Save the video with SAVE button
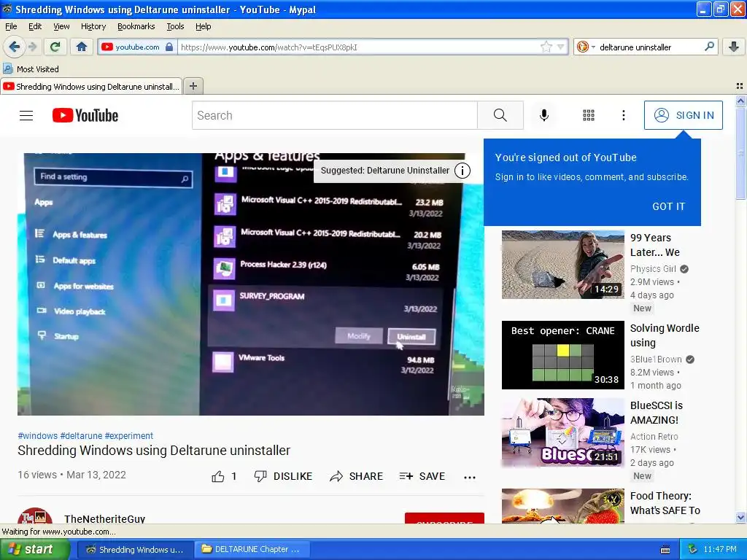The height and width of the screenshot is (560, 747). [x=422, y=476]
